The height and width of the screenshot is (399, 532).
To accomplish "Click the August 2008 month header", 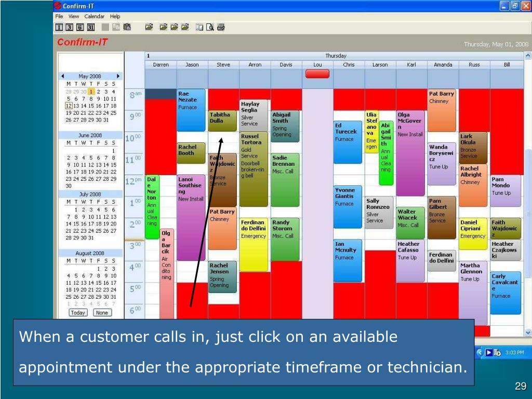I will click(90, 253).
